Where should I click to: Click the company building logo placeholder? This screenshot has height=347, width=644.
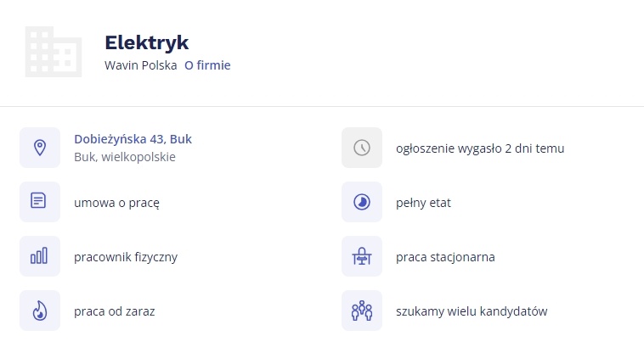(x=54, y=52)
